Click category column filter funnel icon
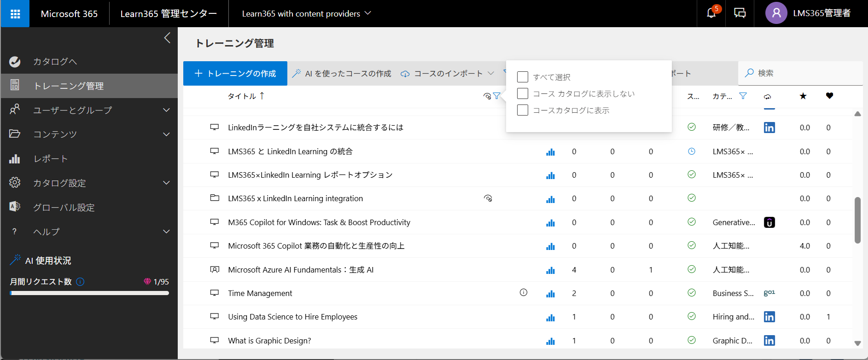This screenshot has height=360, width=868. point(743,96)
